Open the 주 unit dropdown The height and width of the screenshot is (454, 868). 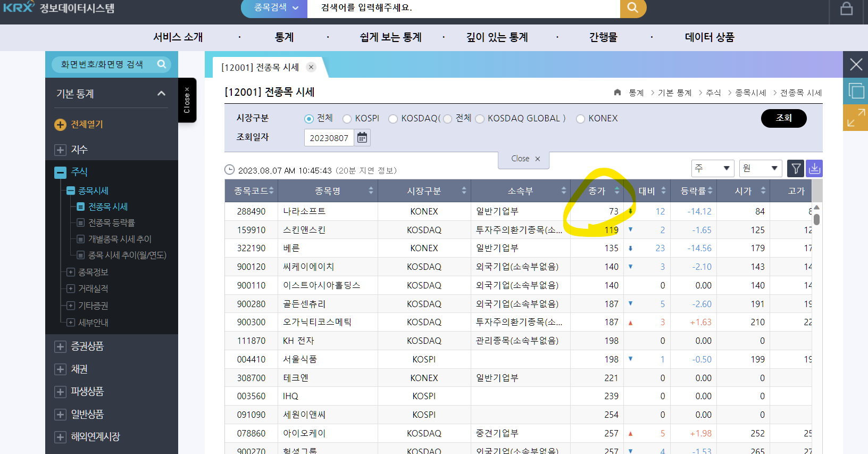[x=713, y=168]
